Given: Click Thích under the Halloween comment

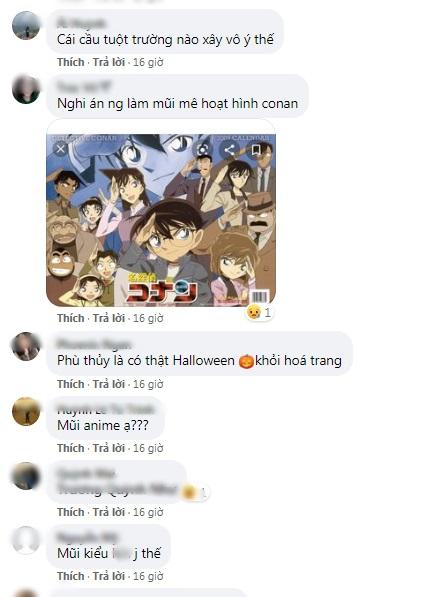Looking at the screenshot, I should click(x=70, y=384).
